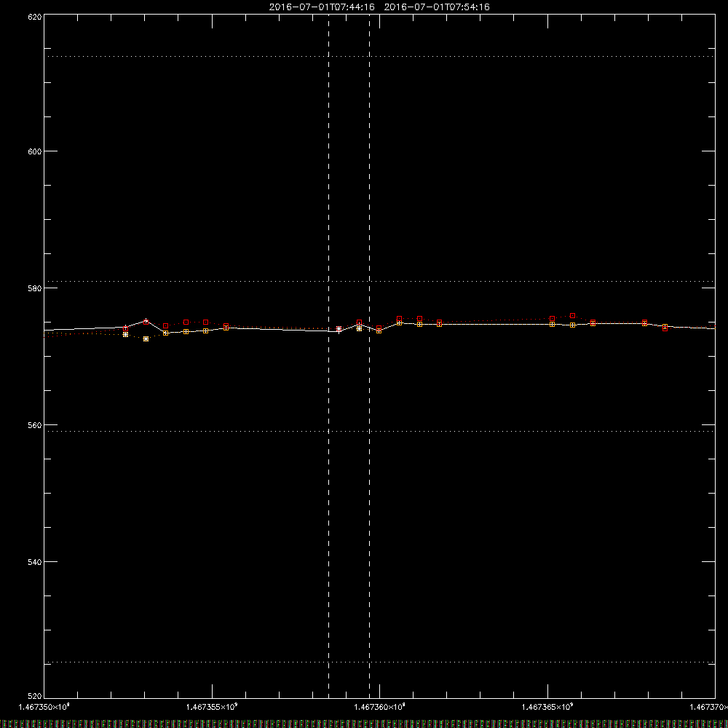
Task: Click the title timestamp 2016-07-01T07:54:16
Action: click(437, 7)
